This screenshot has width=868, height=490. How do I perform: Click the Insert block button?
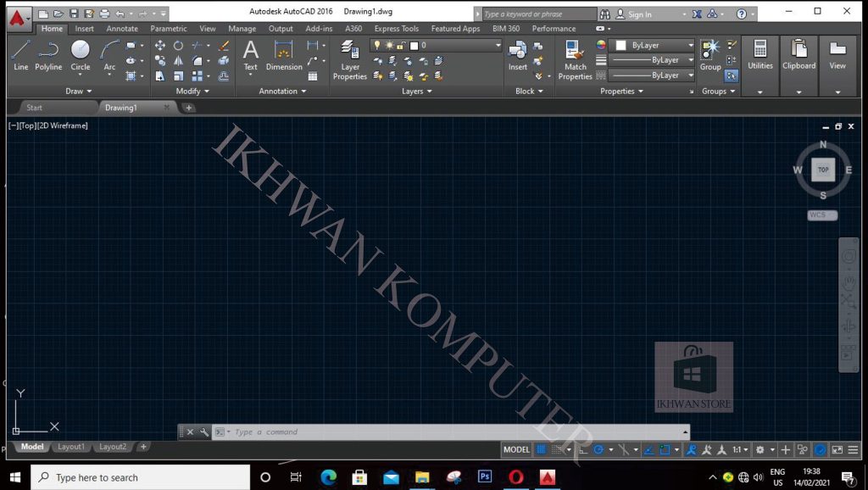[518, 55]
